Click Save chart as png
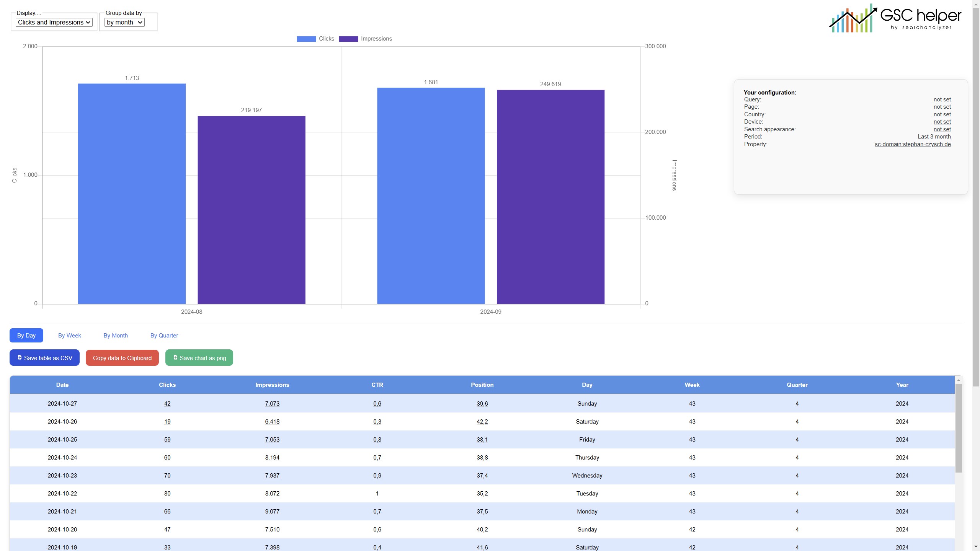Screen dimensions: 980x551 [x=199, y=357]
